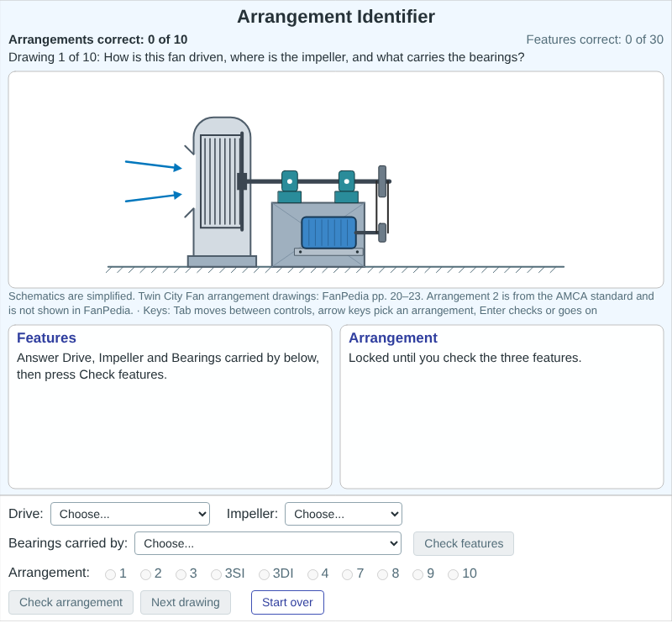The image size is (672, 623).
Task: Select arrangement 2 radio button
Action: pos(145,574)
